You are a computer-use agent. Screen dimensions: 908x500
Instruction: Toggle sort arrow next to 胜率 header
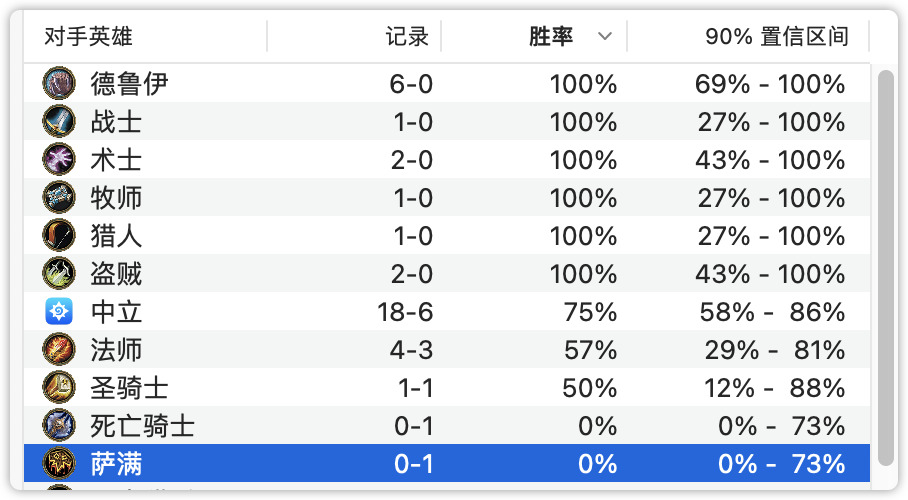[605, 37]
